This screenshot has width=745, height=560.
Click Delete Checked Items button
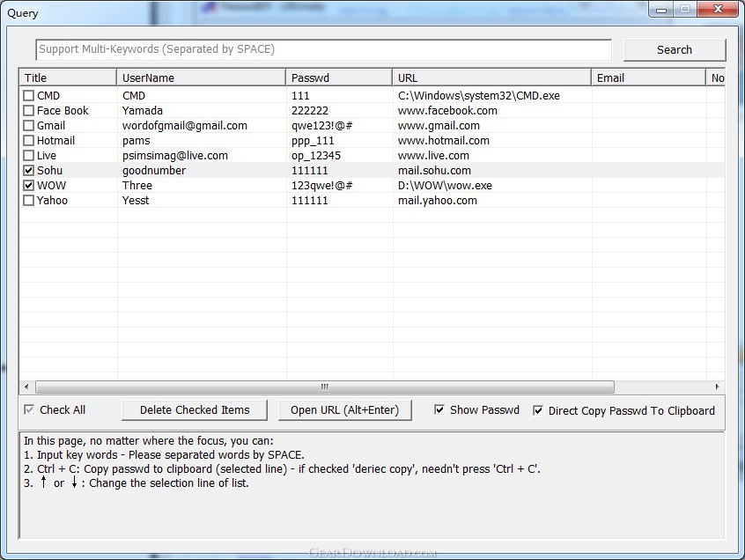(195, 410)
